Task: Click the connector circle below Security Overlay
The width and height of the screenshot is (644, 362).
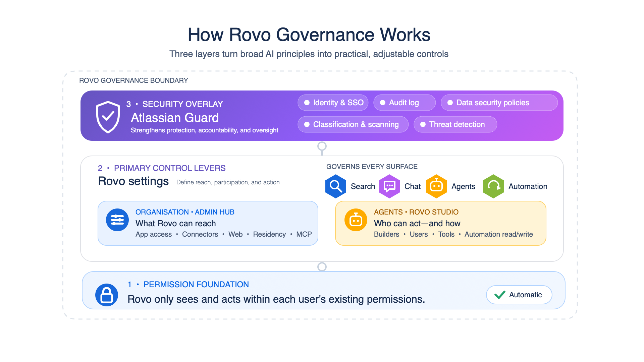Action: (x=322, y=146)
